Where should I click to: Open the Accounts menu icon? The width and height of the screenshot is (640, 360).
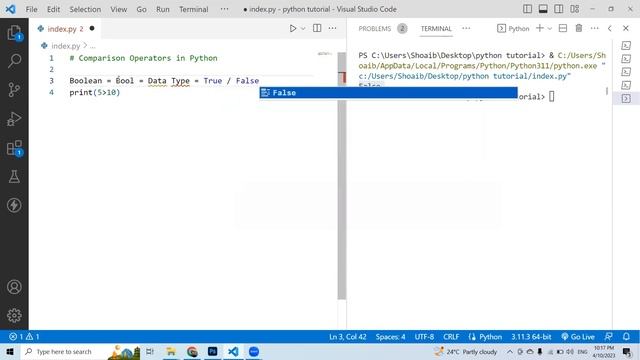tap(14, 287)
